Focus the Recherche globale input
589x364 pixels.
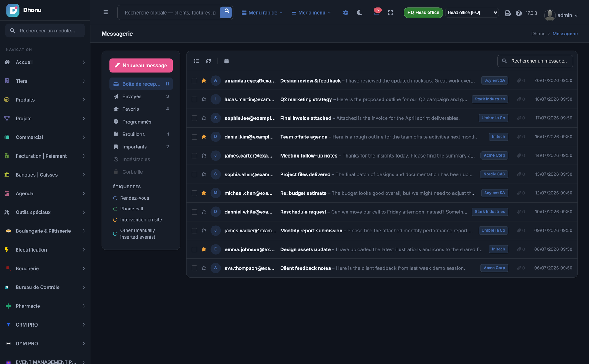(x=169, y=13)
